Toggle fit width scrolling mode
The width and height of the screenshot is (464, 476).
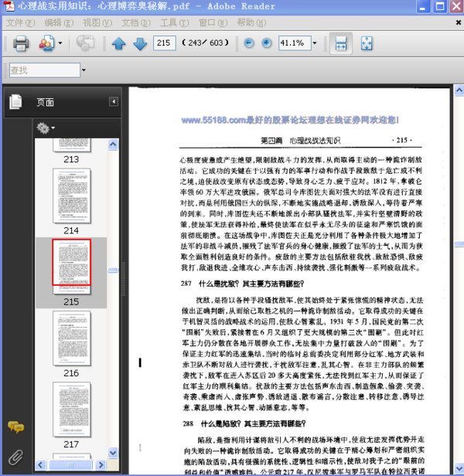tap(341, 43)
